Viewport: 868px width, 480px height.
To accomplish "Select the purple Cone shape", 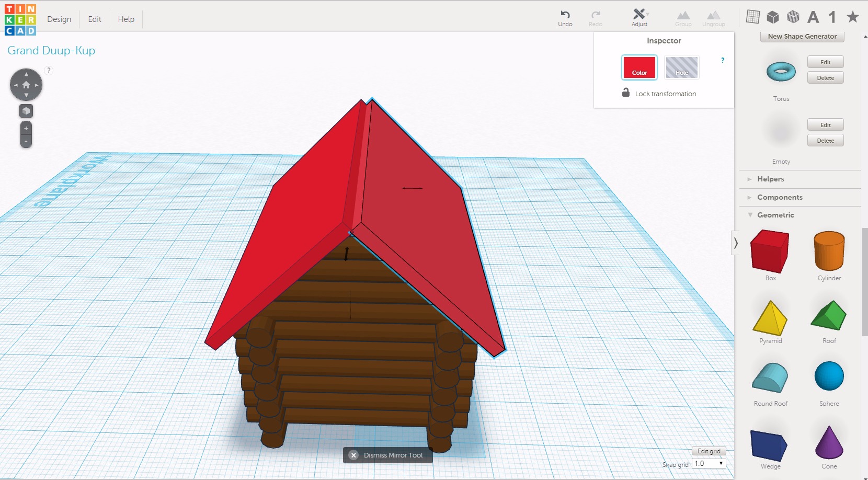I will [x=829, y=442].
